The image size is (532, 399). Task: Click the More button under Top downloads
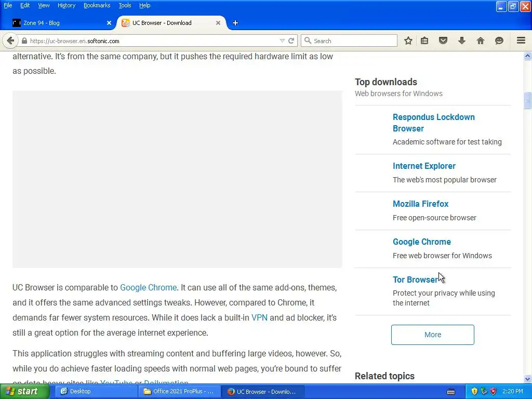click(x=433, y=335)
